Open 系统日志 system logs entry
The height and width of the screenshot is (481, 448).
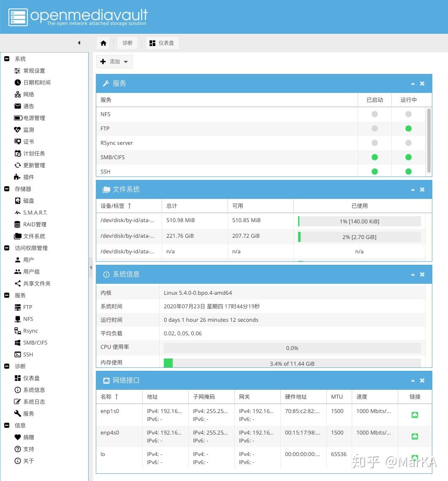(x=30, y=402)
